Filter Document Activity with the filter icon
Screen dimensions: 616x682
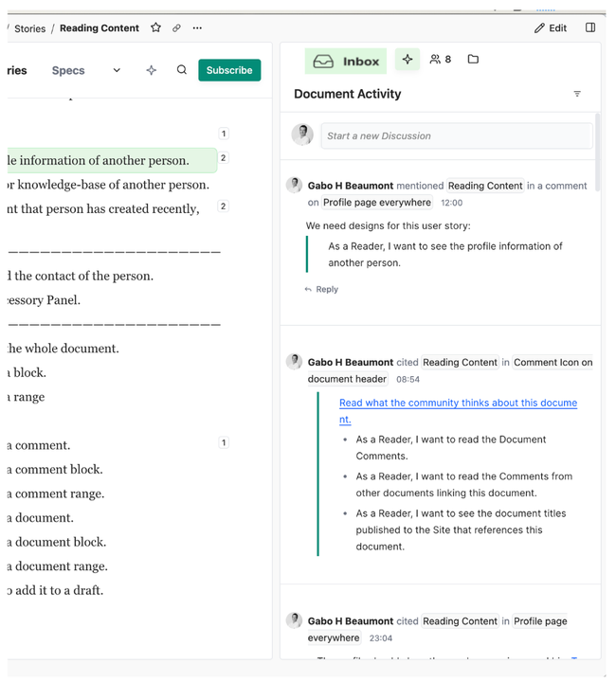(x=577, y=94)
